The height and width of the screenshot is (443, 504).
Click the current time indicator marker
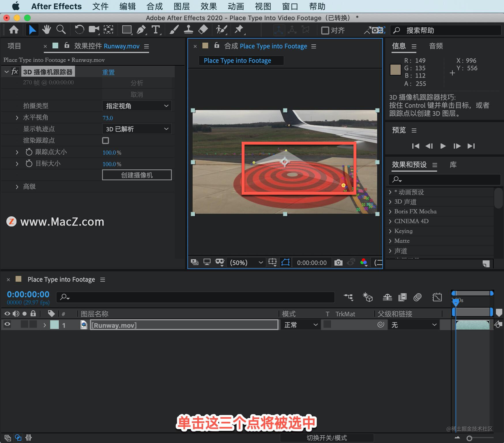click(x=456, y=302)
